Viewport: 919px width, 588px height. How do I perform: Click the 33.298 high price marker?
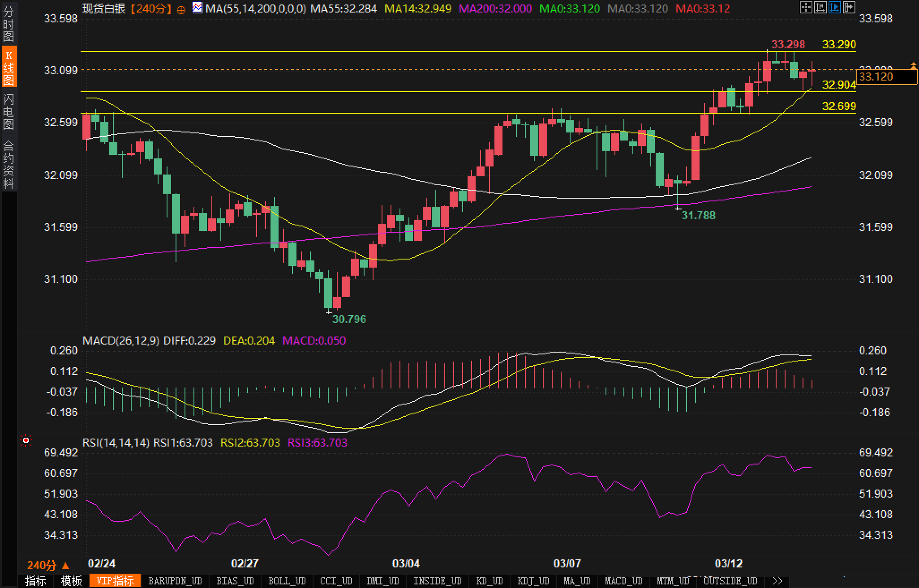788,44
